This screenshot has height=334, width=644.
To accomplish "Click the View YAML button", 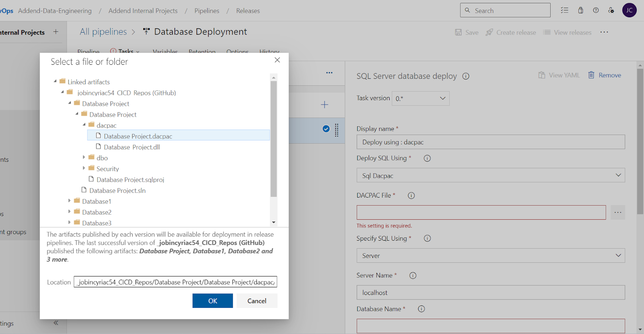I will [x=559, y=75].
